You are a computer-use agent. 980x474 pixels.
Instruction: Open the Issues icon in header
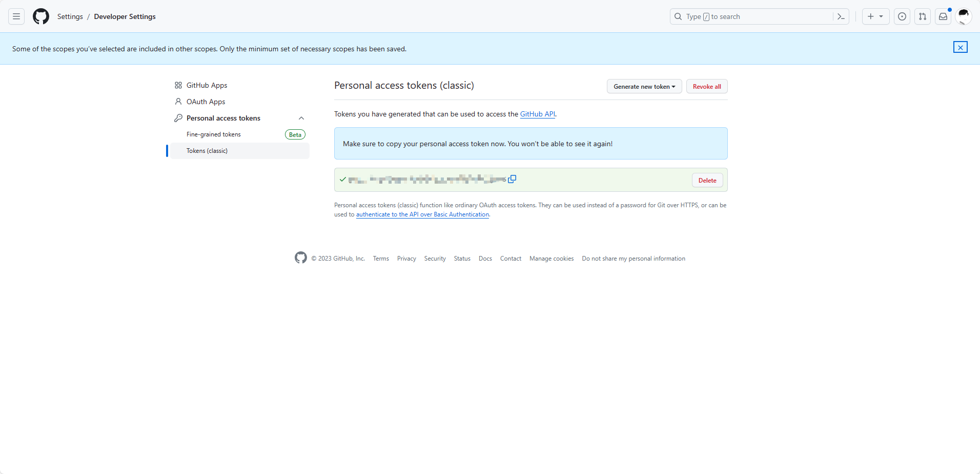pos(902,16)
